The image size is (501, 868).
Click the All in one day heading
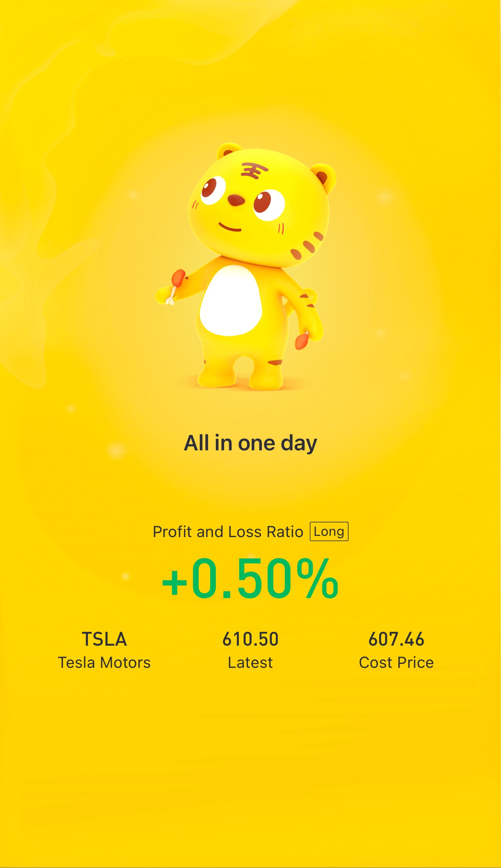click(x=250, y=443)
